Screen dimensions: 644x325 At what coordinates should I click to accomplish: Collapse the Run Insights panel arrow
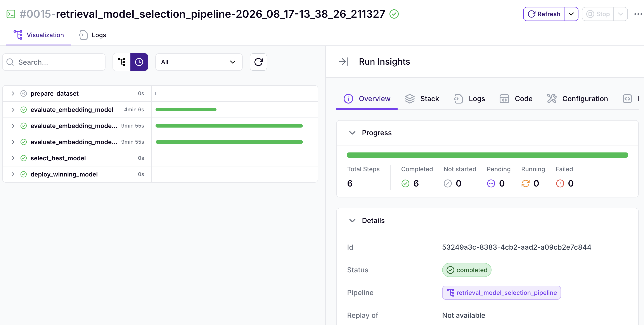[343, 62]
